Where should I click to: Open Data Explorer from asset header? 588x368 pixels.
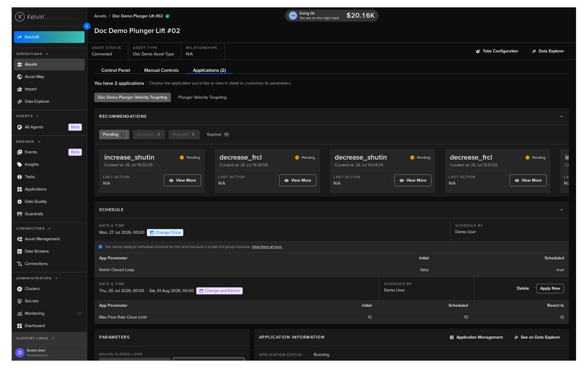548,51
